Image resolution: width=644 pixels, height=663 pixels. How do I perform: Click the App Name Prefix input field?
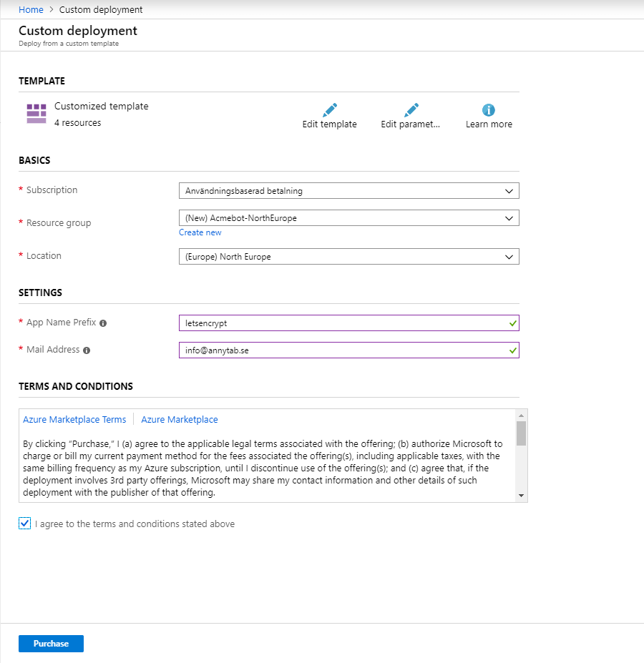348,323
